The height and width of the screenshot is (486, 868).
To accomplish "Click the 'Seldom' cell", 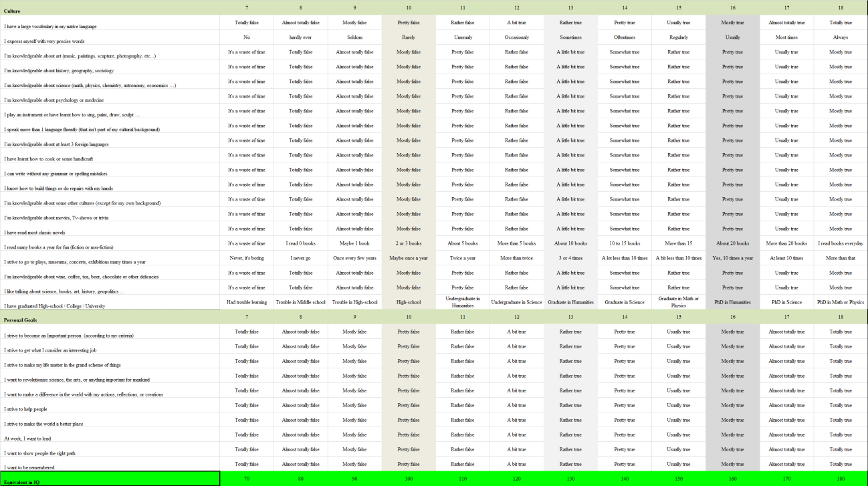I will [x=354, y=37].
